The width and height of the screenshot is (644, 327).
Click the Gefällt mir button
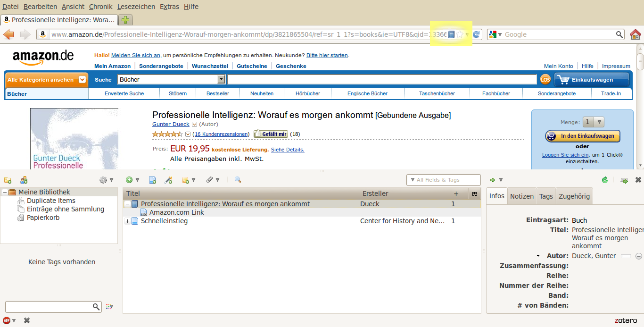coord(271,134)
